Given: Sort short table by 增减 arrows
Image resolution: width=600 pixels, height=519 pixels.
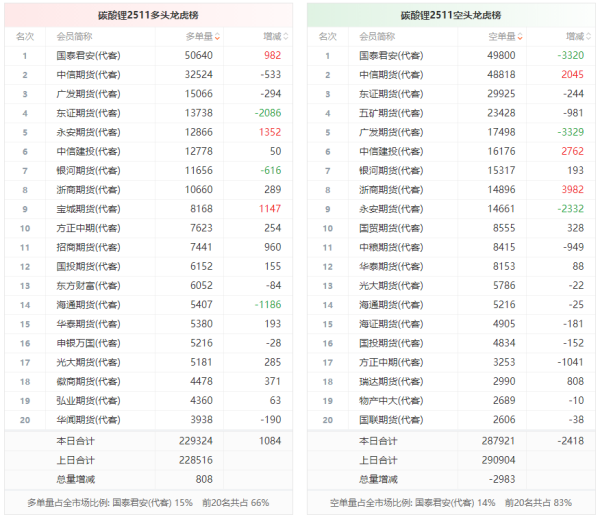Looking at the screenshot, I should point(589,37).
